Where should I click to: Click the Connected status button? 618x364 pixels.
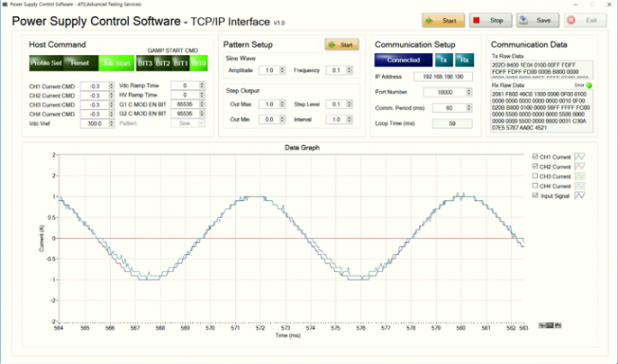tap(403, 60)
